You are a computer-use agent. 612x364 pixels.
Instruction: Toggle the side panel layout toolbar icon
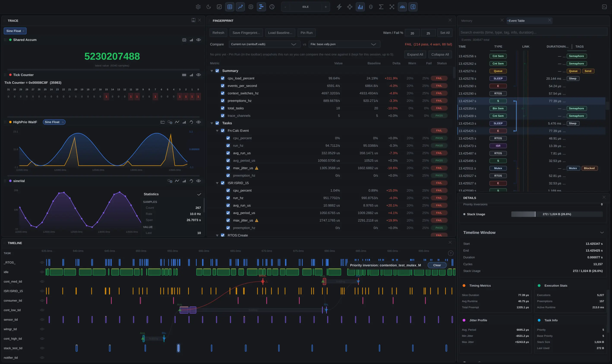[x=413, y=7]
